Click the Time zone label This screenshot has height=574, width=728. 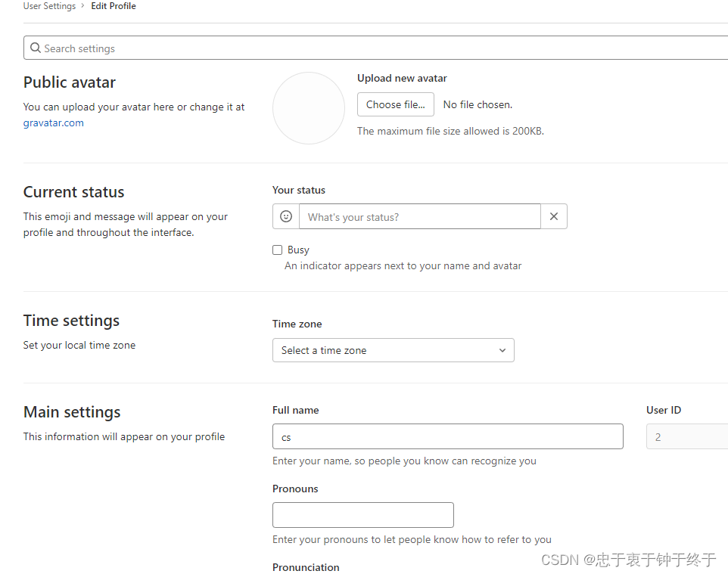(x=297, y=324)
